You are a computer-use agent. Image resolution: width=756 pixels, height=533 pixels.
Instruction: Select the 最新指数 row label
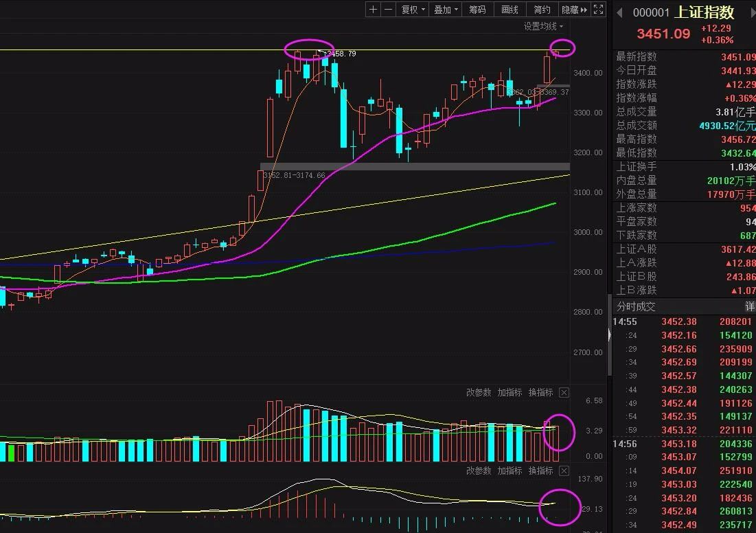637,57
